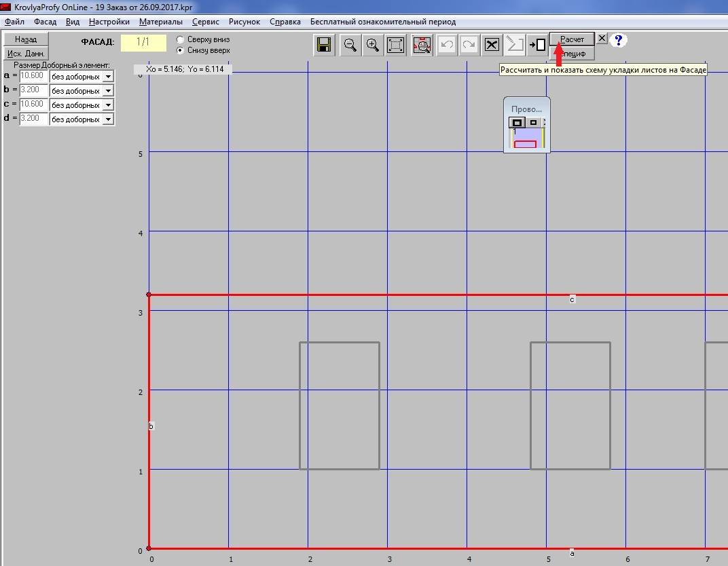The image size is (728, 566).
Task: Click the floppy disk save icon
Action: pyautogui.click(x=324, y=45)
